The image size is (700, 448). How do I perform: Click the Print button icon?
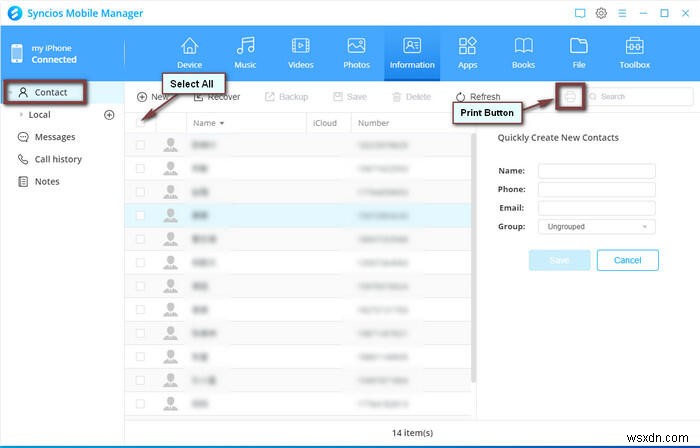click(570, 96)
